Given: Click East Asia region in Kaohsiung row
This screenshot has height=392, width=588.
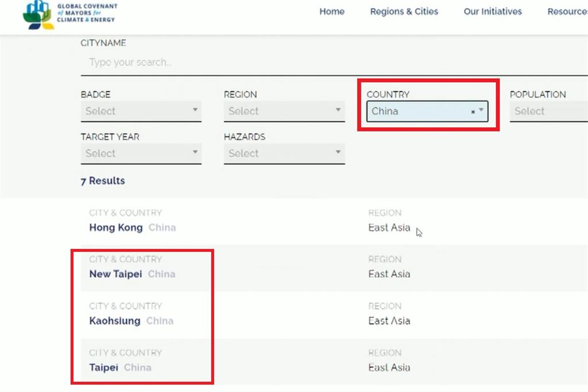Looking at the screenshot, I should point(389,321).
